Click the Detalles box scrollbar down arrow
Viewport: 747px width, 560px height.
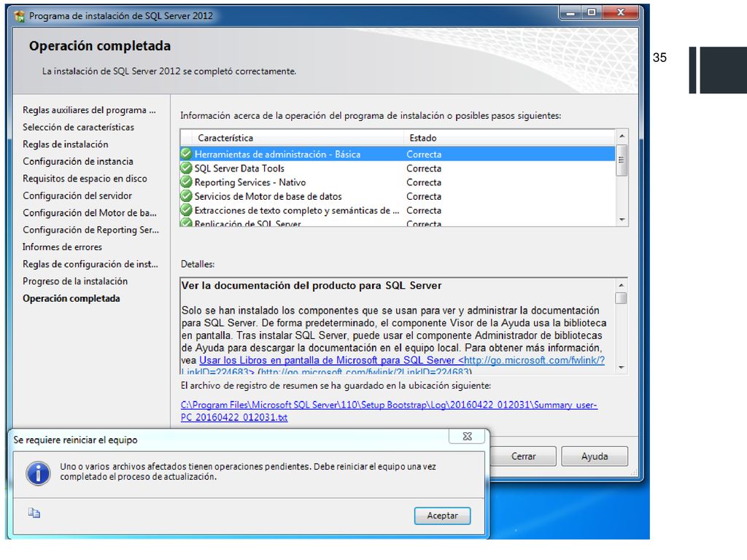coord(622,367)
